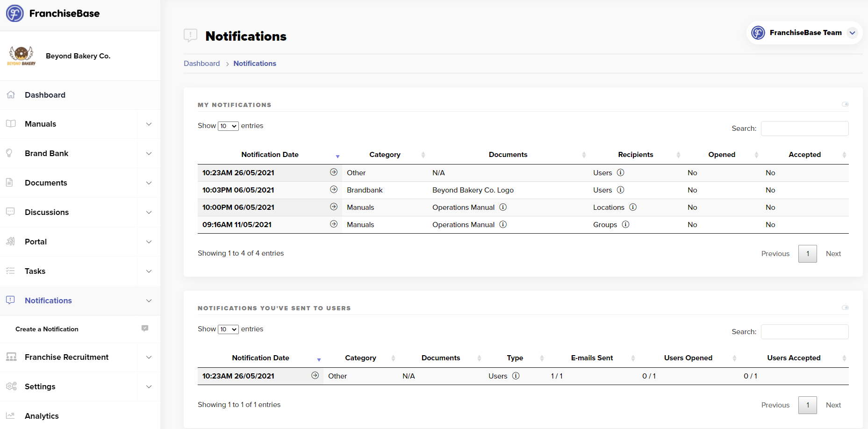Image resolution: width=868 pixels, height=429 pixels.
Task: Click the Settings gears icon in sidebar
Action: click(11, 386)
